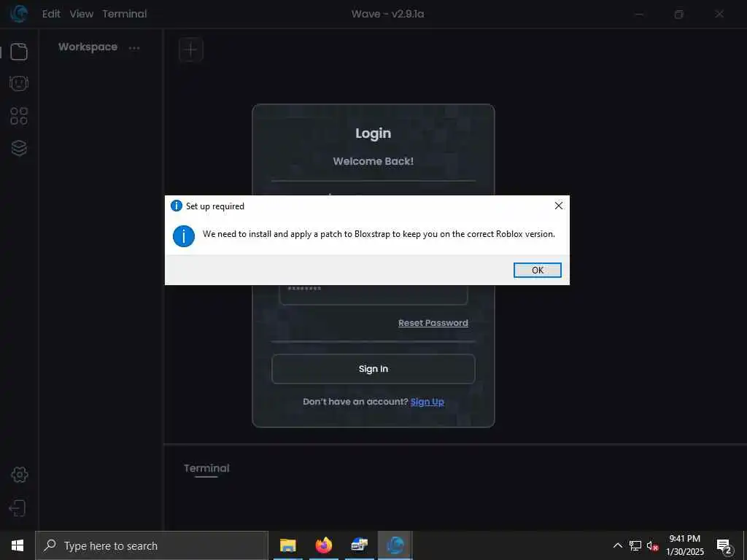Image resolution: width=747 pixels, height=560 pixels.
Task: Click the Workspace panel heading
Action: (x=88, y=47)
